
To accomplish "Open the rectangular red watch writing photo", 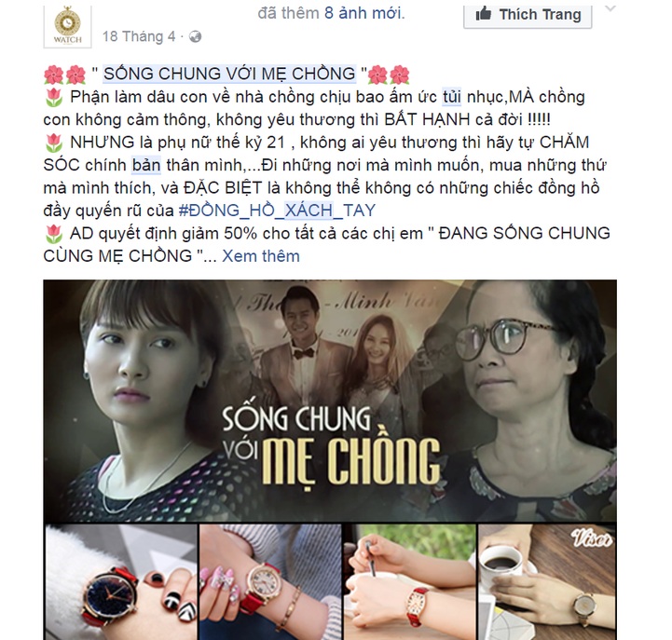I will pos(409,582).
